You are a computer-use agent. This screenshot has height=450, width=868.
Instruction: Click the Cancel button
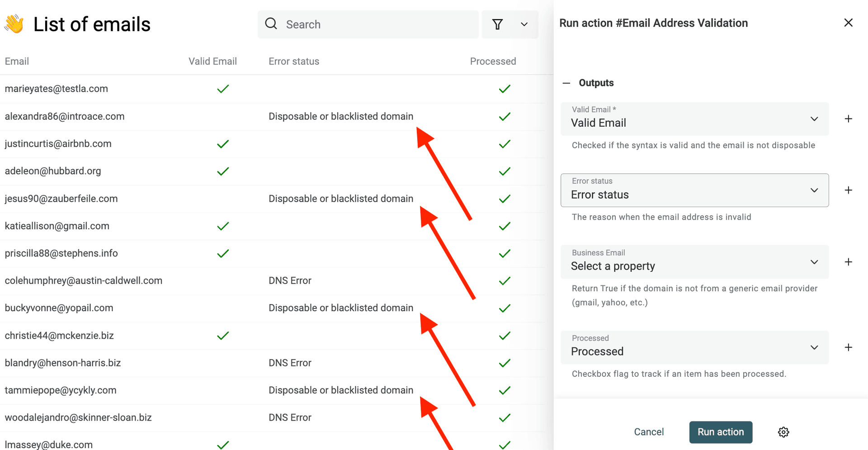649,432
